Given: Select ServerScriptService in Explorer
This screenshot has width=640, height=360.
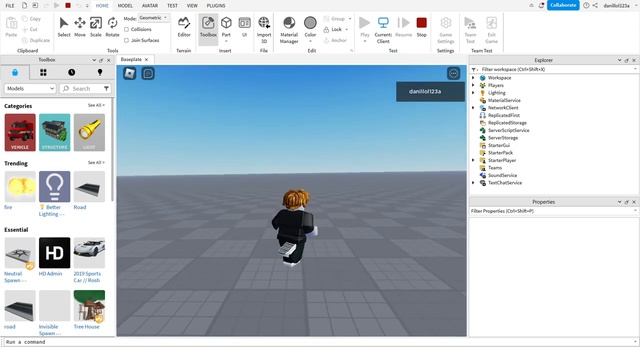Looking at the screenshot, I should point(509,130).
